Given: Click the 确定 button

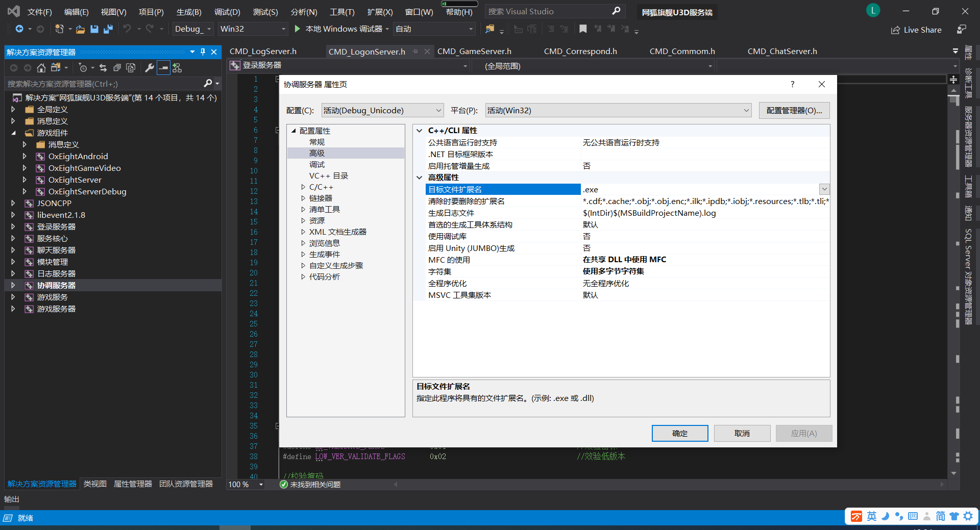Looking at the screenshot, I should 680,433.
